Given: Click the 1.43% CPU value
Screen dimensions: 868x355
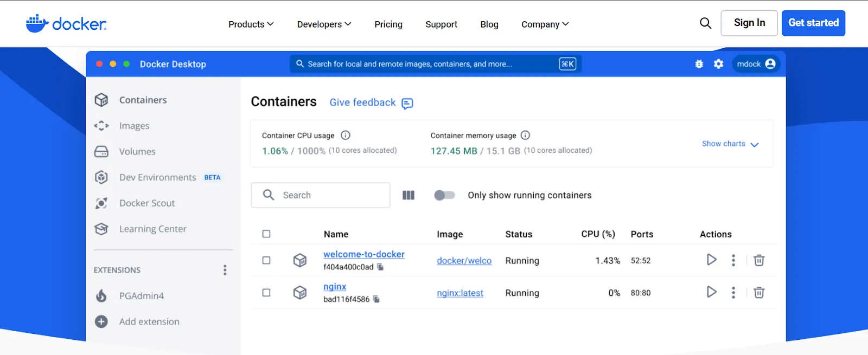Looking at the screenshot, I should tap(608, 261).
